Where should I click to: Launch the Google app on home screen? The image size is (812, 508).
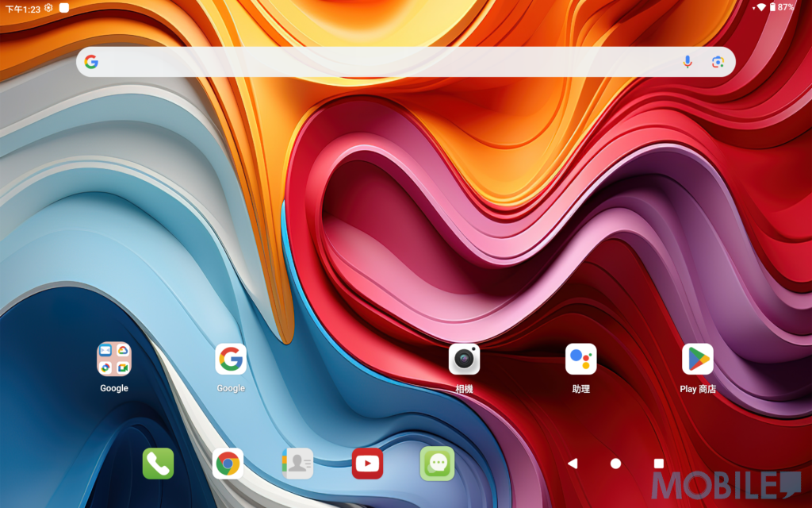(x=231, y=360)
